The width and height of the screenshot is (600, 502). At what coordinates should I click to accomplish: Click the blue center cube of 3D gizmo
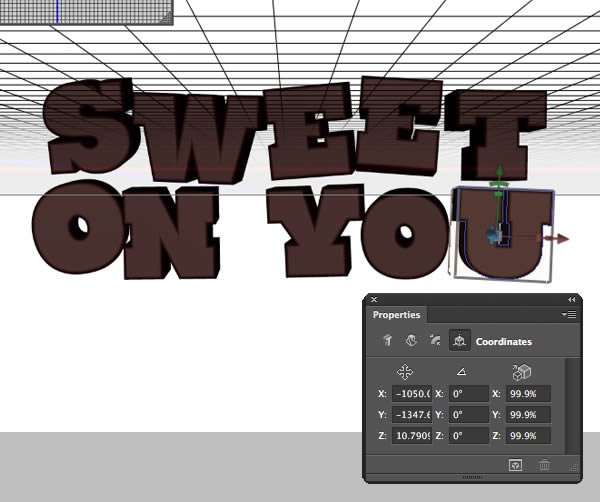pos(492,234)
